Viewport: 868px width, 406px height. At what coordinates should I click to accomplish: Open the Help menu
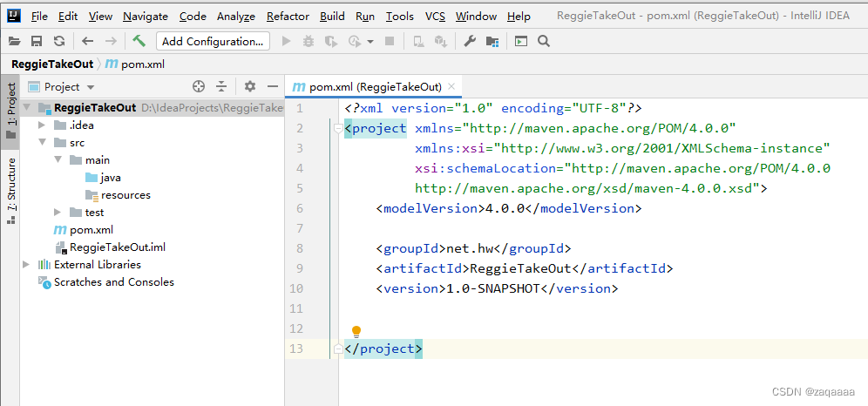[x=519, y=16]
